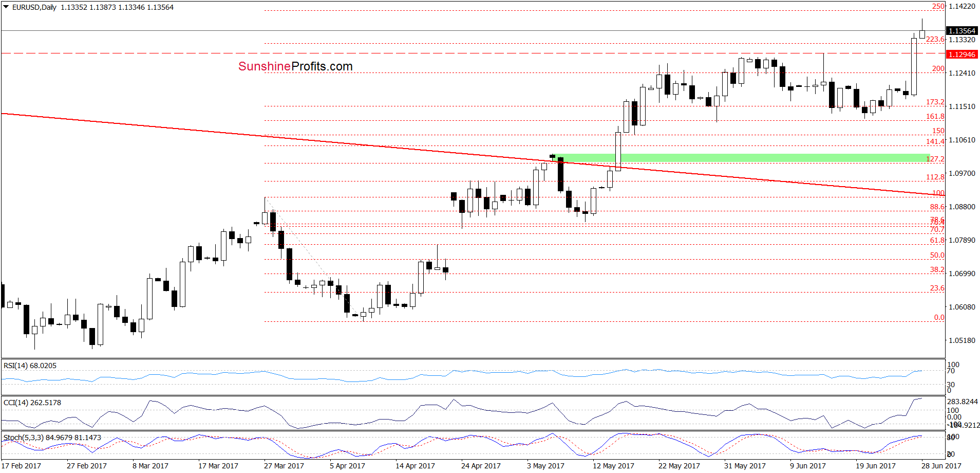Click the 250 Fibonacci level label
The width and height of the screenshot is (980, 473).
(938, 7)
